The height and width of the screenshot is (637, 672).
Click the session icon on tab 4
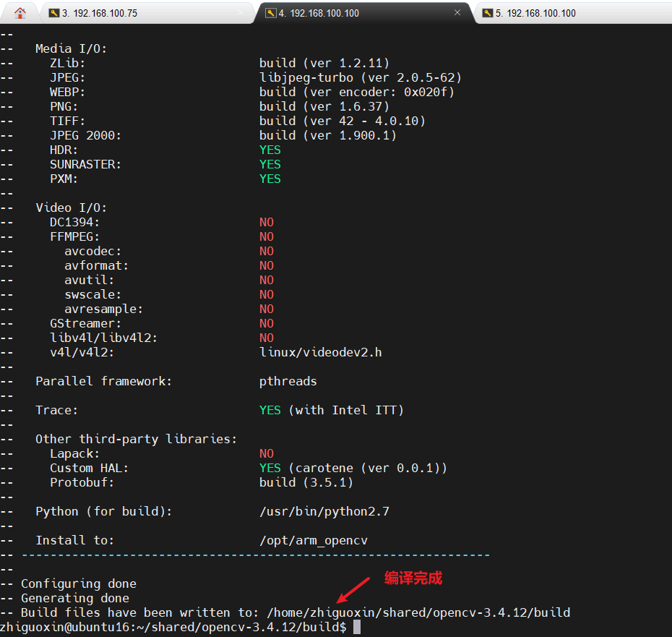coord(271,12)
